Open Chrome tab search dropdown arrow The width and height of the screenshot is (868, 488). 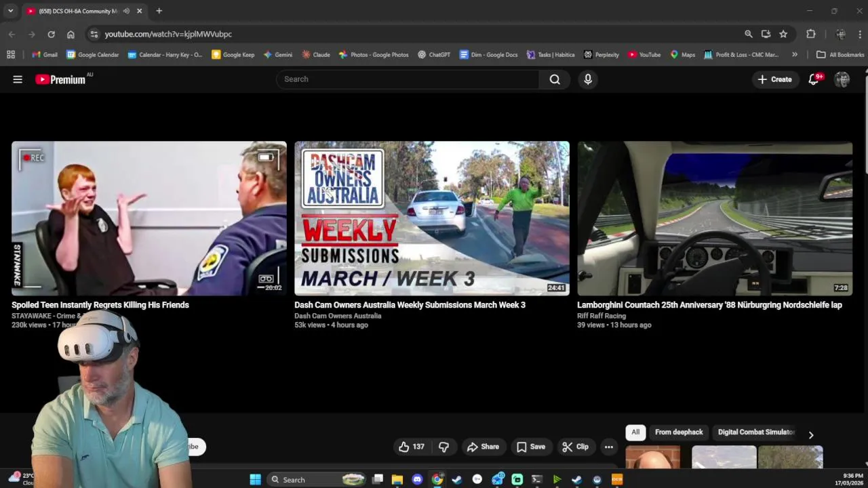[10, 11]
